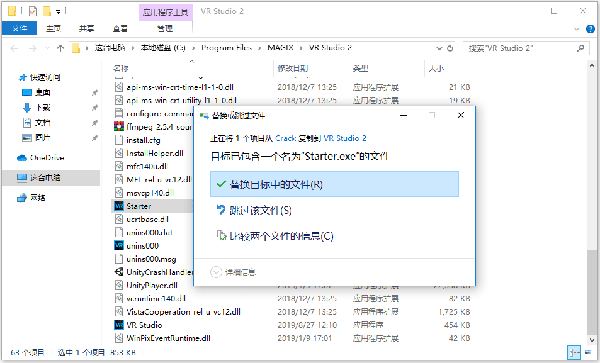Open the VR Studio 2 destination link
Image resolution: width=600 pixels, height=363 pixels.
(x=345, y=138)
